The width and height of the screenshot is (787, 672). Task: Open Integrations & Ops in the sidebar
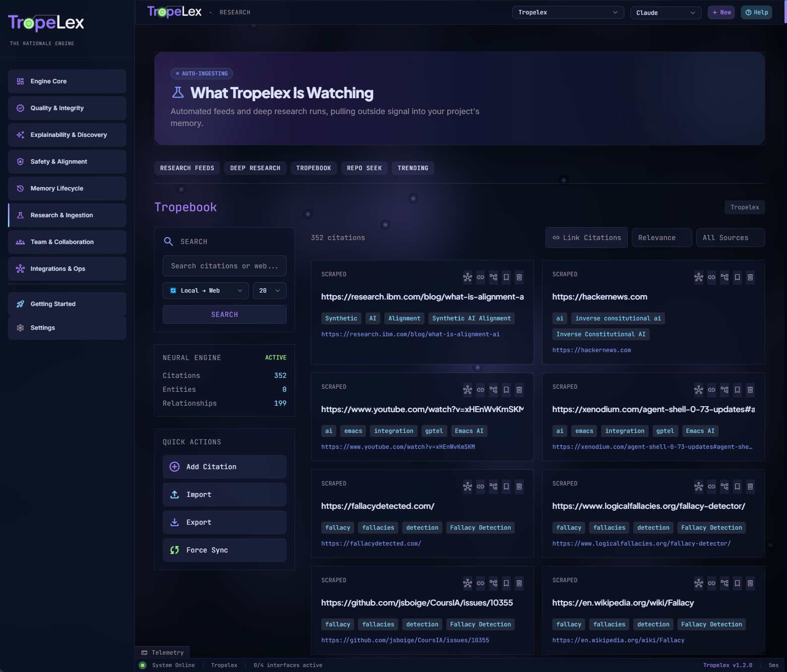(x=67, y=269)
